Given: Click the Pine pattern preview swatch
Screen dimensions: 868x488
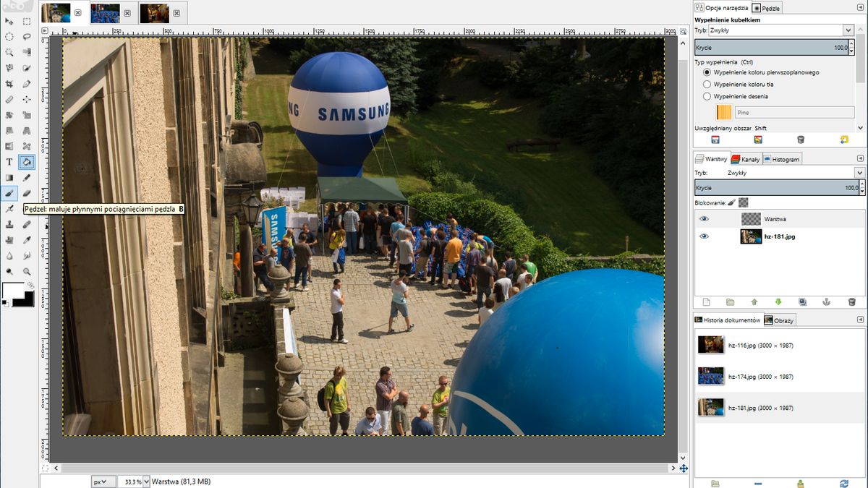Looking at the screenshot, I should pyautogui.click(x=724, y=113).
